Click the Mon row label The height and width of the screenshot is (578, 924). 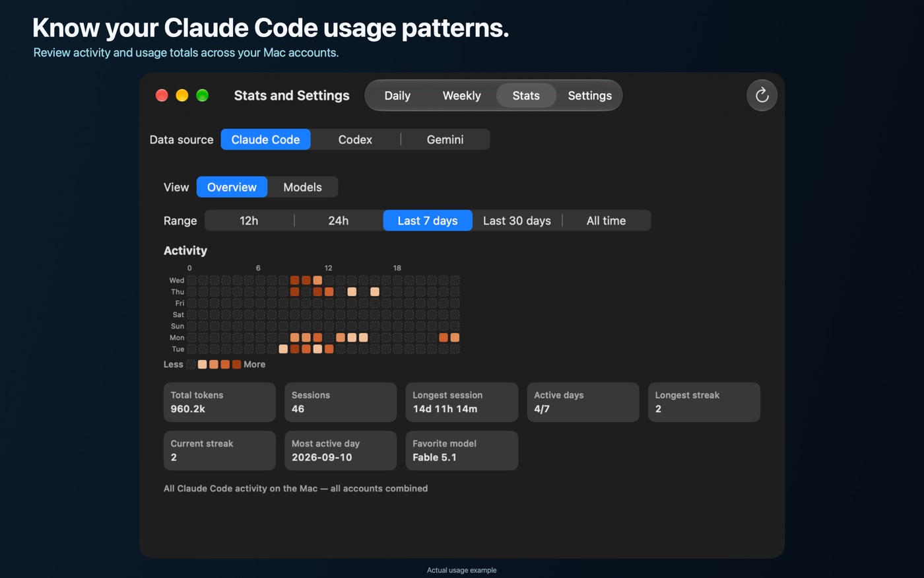(x=177, y=338)
